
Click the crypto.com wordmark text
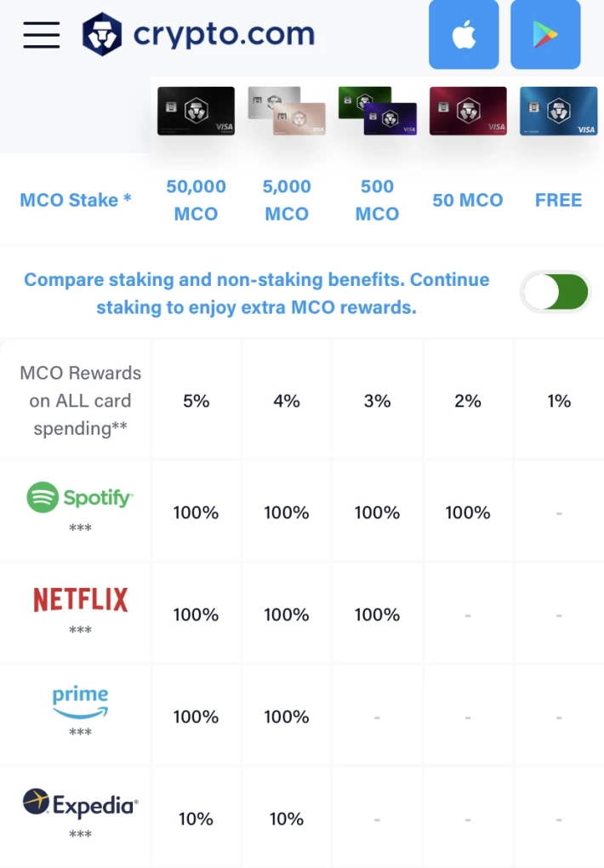[225, 35]
